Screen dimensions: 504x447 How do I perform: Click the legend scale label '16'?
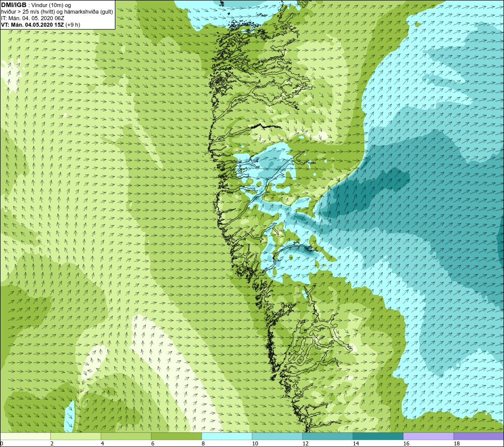point(406,443)
